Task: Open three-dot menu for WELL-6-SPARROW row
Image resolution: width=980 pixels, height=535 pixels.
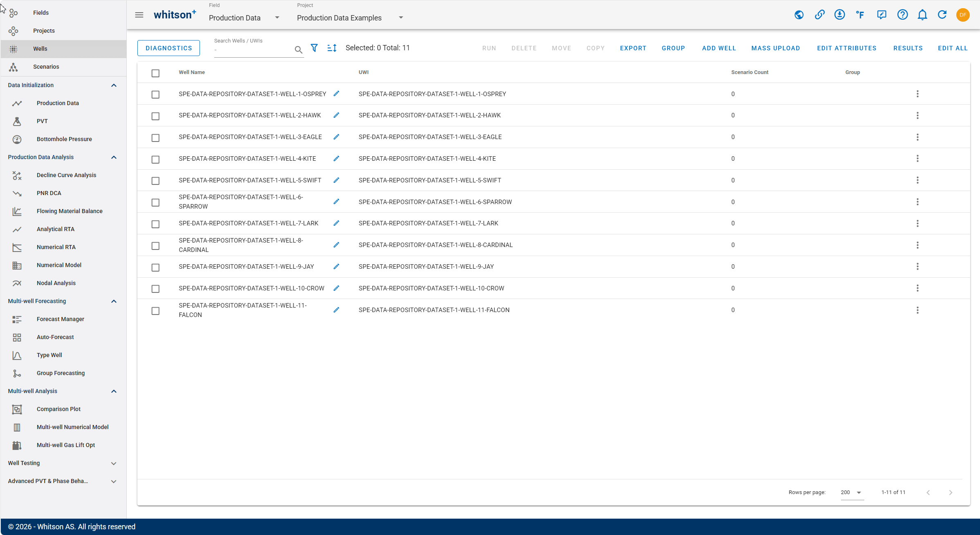Action: point(917,202)
